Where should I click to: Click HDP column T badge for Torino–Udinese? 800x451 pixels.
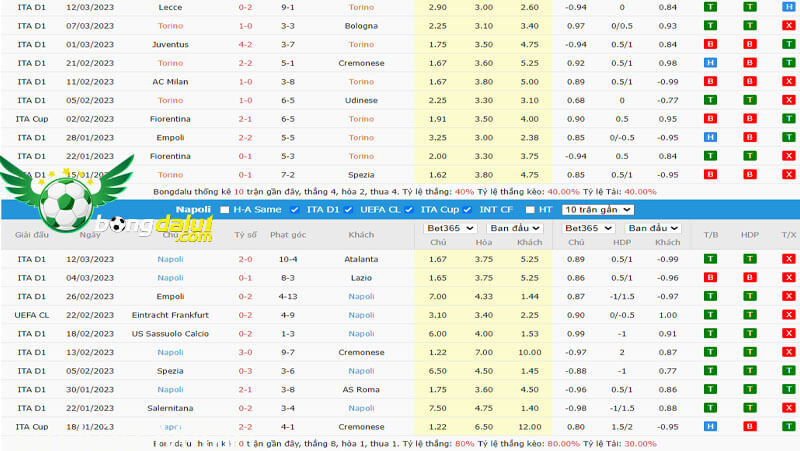(x=749, y=100)
